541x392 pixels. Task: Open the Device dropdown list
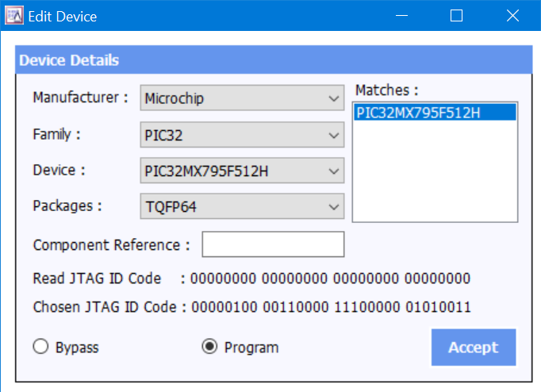tap(242, 171)
